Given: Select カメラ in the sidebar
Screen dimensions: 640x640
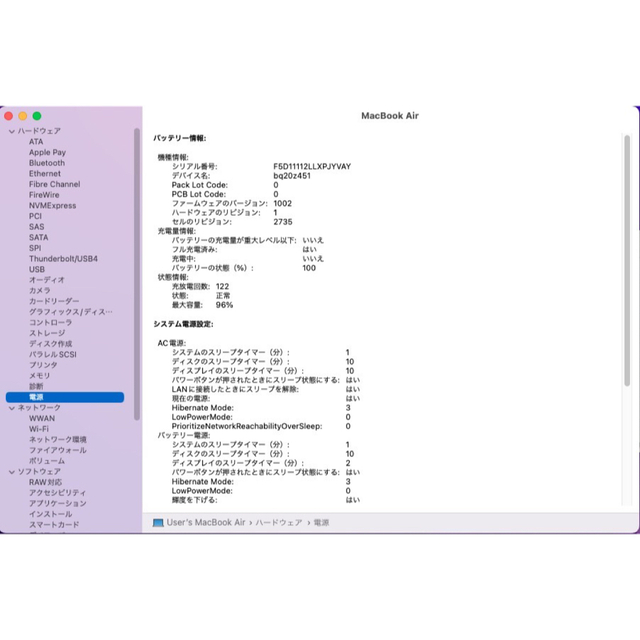Looking at the screenshot, I should 40,291.
